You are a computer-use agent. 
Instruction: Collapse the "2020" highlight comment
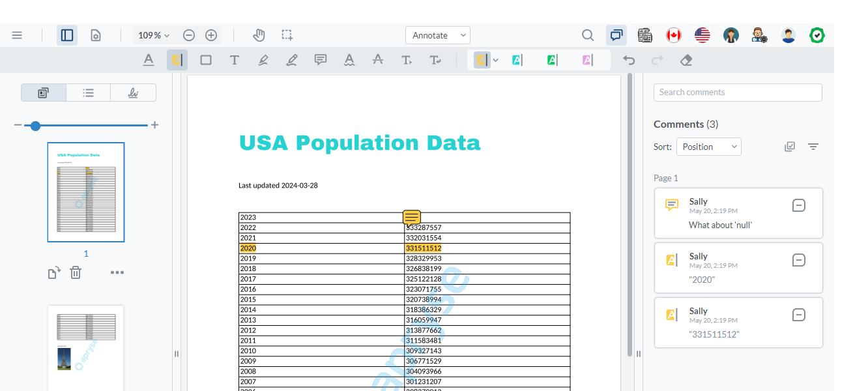(799, 260)
